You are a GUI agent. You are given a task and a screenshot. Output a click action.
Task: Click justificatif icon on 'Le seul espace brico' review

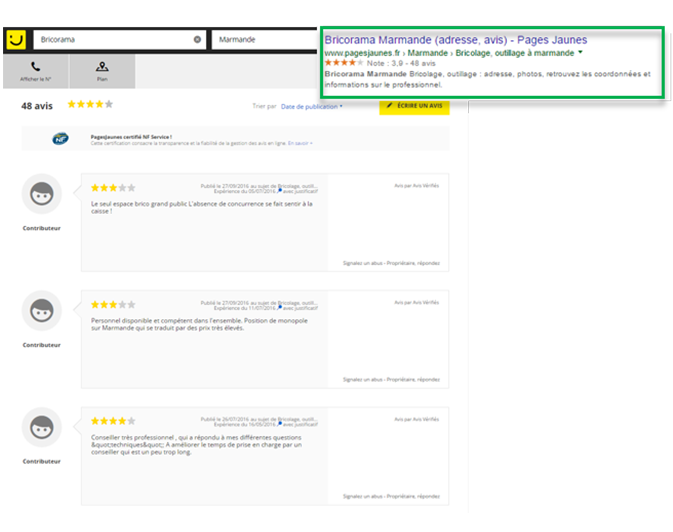pos(279,190)
